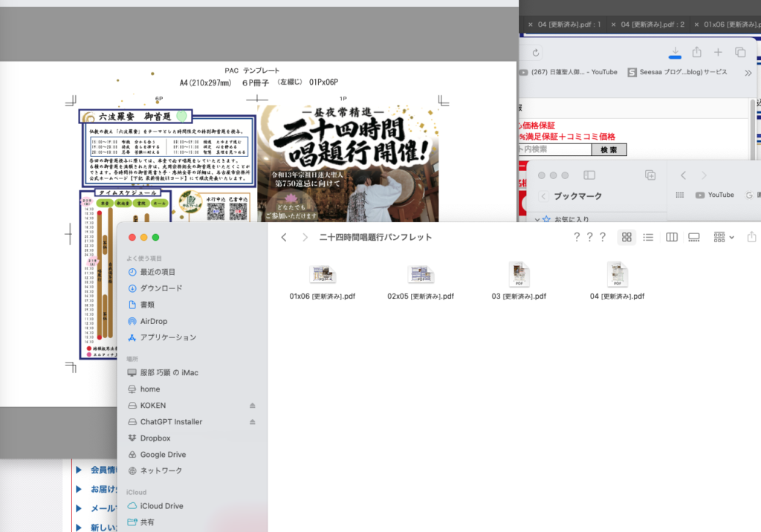Screen dimensions: 761x532
Task: Toggle the Safari sidebar button
Action: (x=589, y=175)
